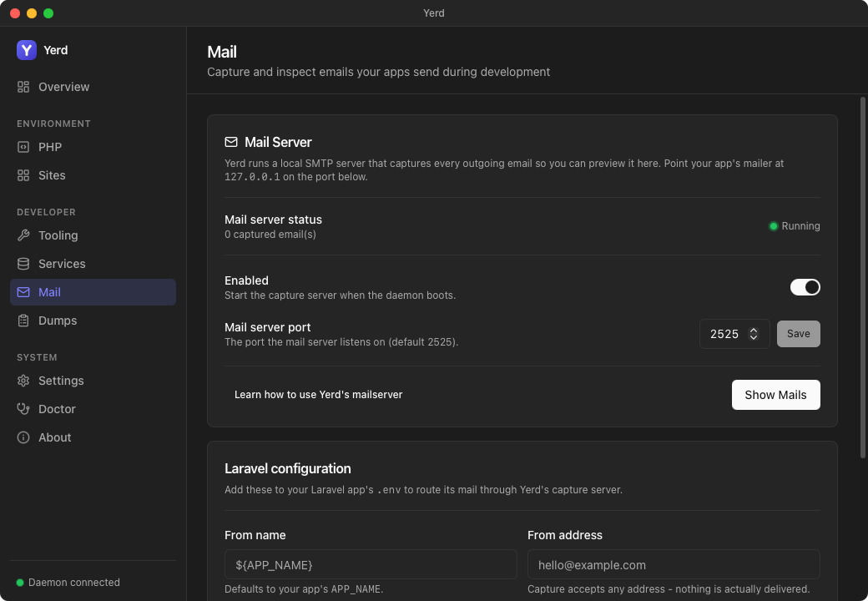Click the Mail envelope icon in sidebar
Screen dimensions: 868x601
[x=23, y=292]
